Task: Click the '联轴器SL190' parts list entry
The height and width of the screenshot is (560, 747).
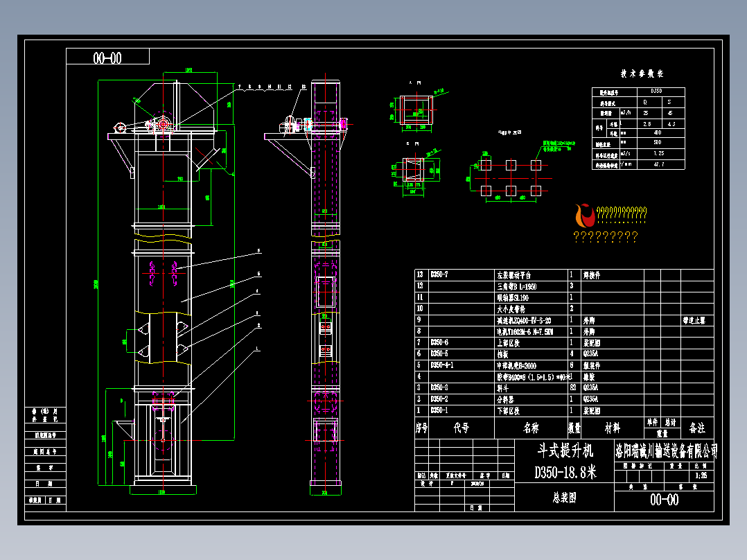Action: coord(513,298)
